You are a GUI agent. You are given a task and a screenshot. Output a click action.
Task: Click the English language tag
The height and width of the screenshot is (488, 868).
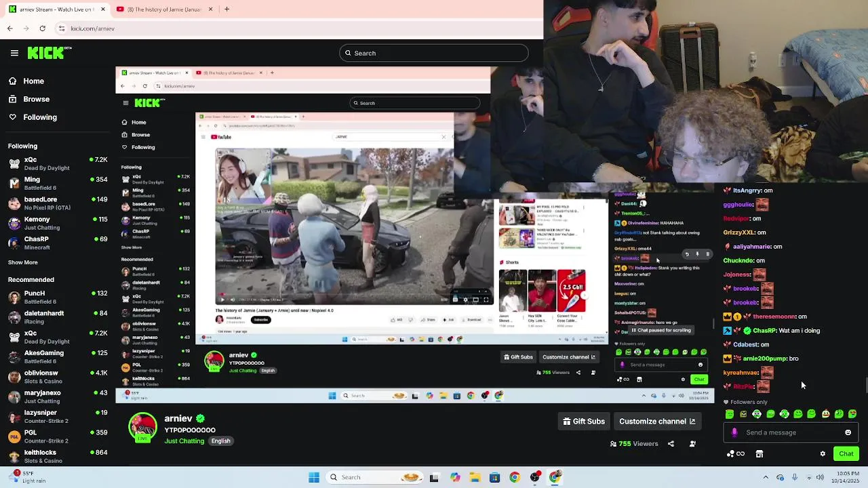pos(220,441)
